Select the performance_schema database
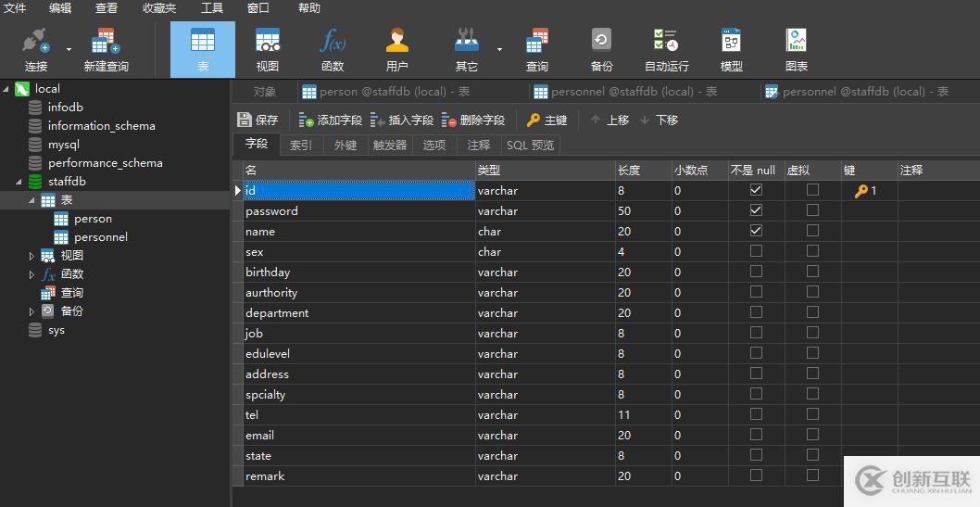Viewport: 980px width, 507px height. [105, 162]
